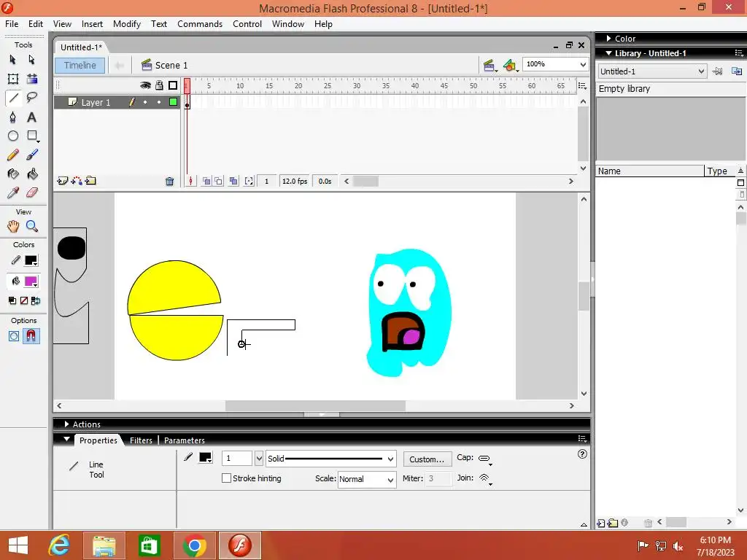Click Insert Layer Folder icon in timeline
Viewport: 747px width, 560px height.
coord(90,181)
